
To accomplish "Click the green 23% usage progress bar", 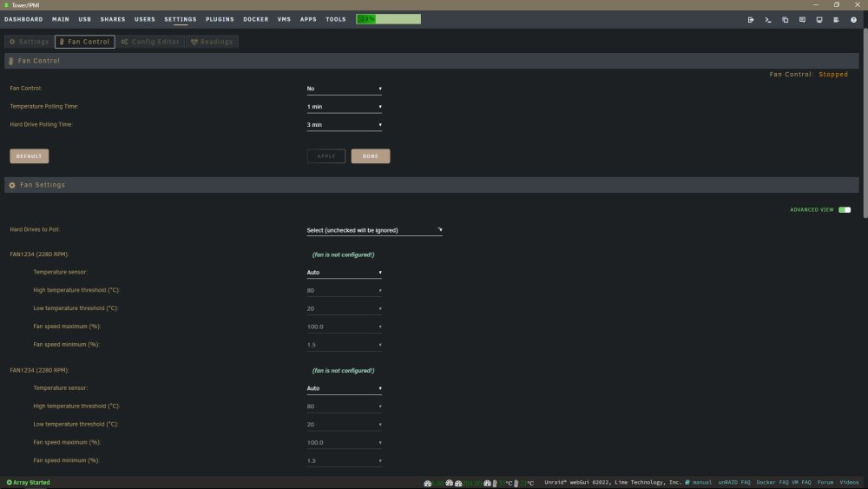I will coord(388,19).
